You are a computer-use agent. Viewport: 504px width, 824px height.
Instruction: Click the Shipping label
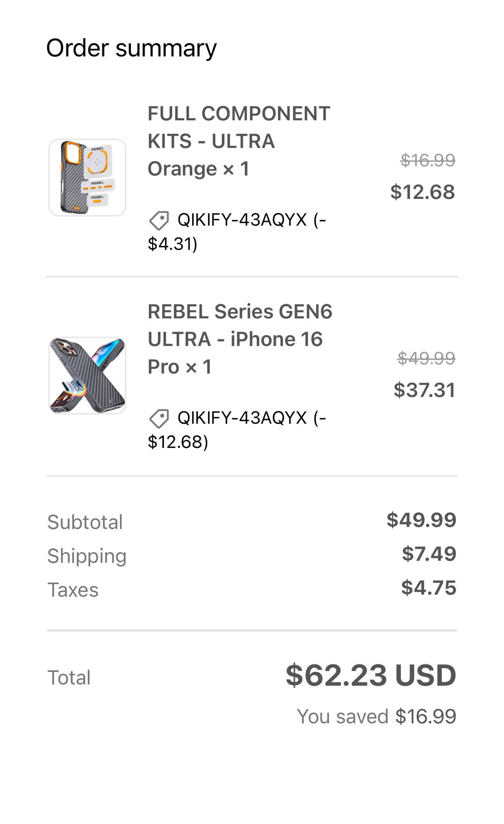pyautogui.click(x=87, y=556)
